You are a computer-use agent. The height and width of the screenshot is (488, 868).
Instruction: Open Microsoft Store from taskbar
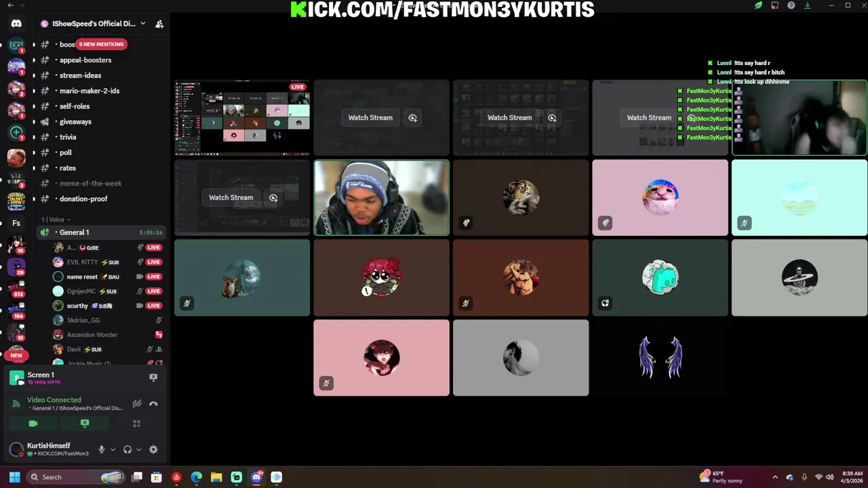(x=157, y=477)
